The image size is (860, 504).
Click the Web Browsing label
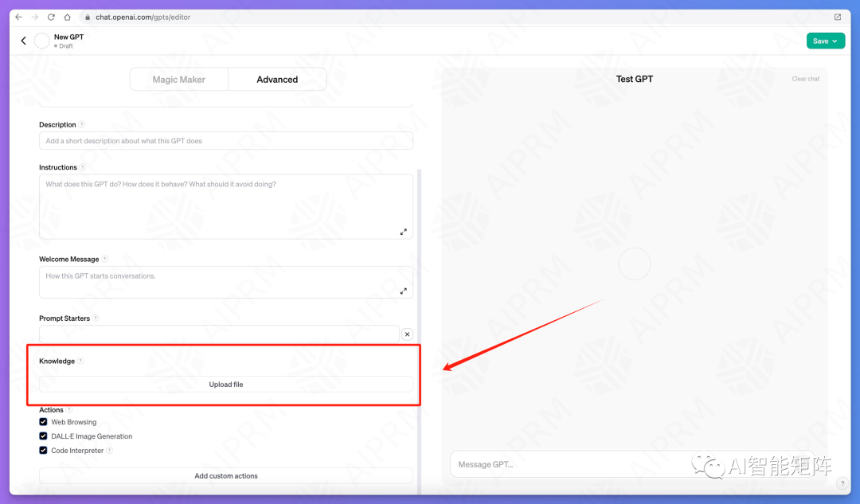coord(73,422)
